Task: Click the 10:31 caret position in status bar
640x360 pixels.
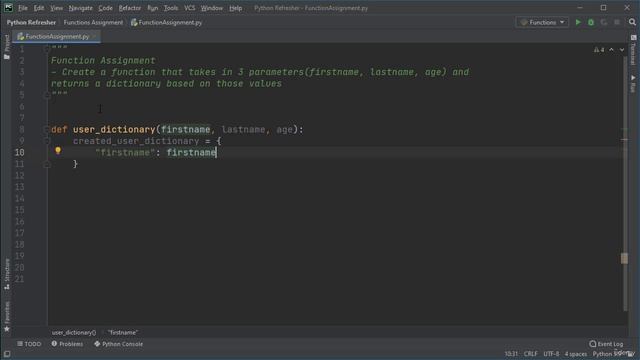Action: 511,354
